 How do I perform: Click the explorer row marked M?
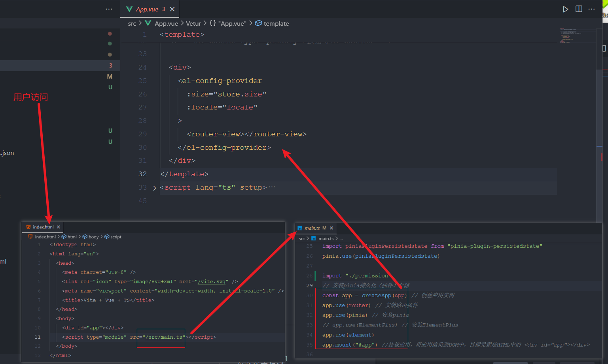click(x=60, y=76)
